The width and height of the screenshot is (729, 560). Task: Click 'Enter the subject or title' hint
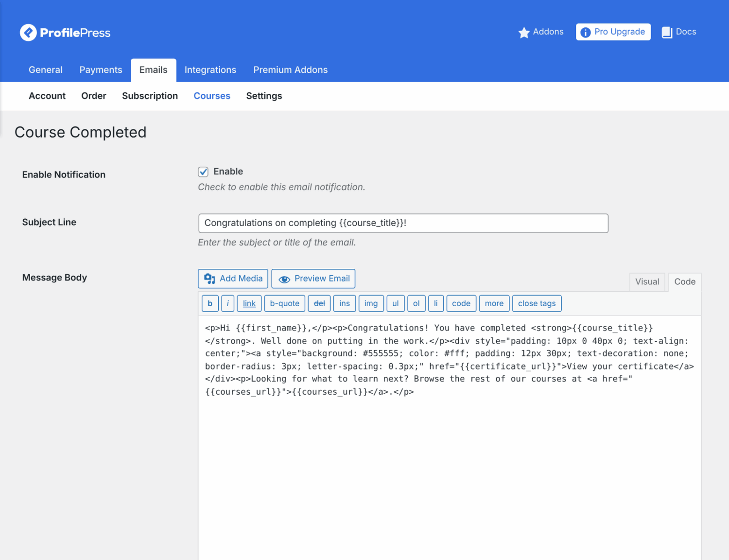(x=277, y=243)
